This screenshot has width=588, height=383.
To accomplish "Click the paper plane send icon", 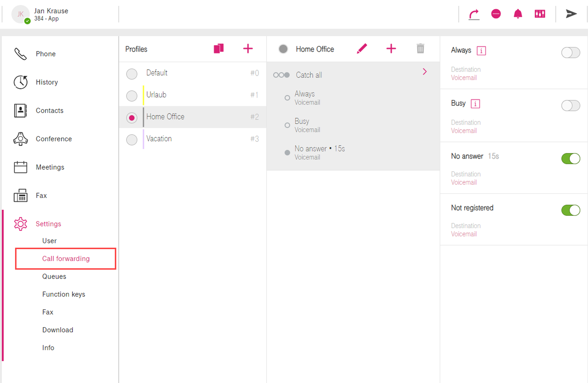I will pyautogui.click(x=571, y=14).
